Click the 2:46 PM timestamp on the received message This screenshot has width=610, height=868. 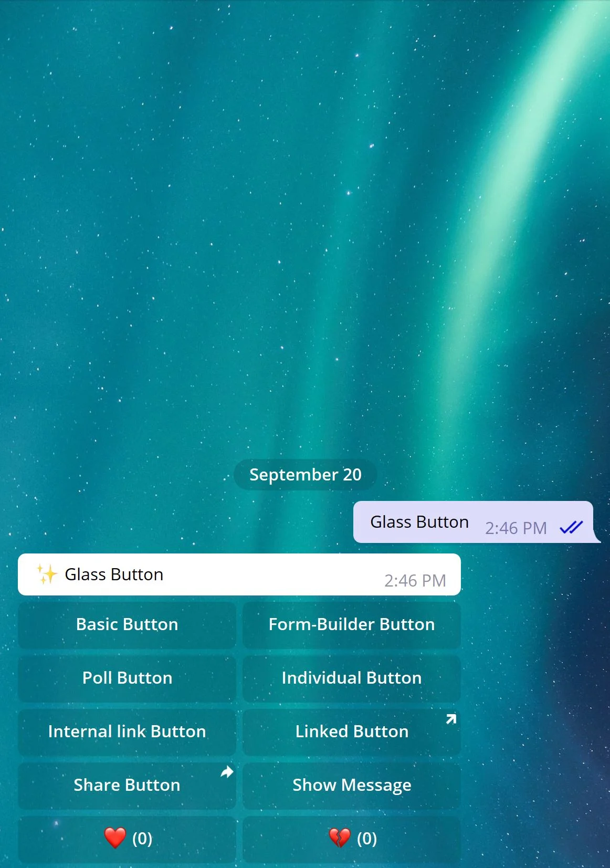tap(415, 581)
